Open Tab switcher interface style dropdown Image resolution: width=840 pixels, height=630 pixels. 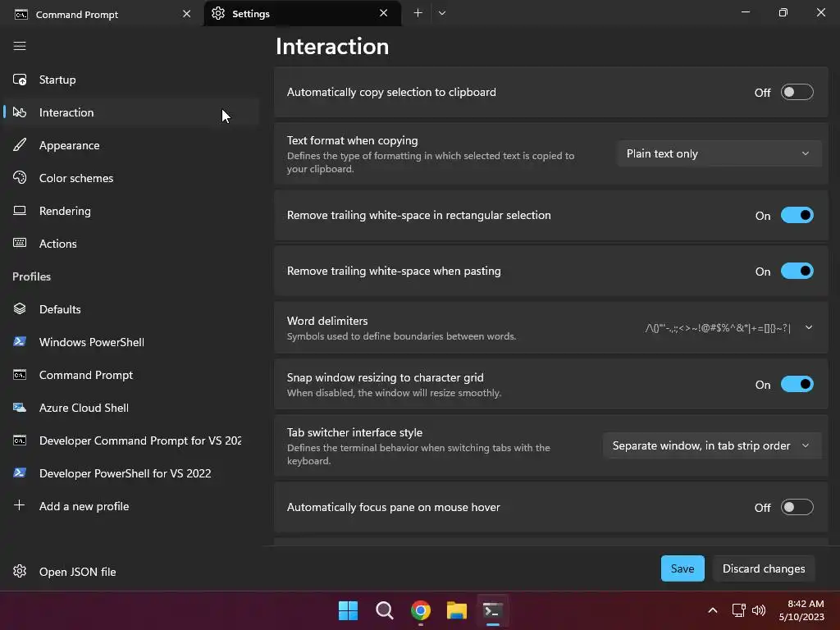(712, 445)
